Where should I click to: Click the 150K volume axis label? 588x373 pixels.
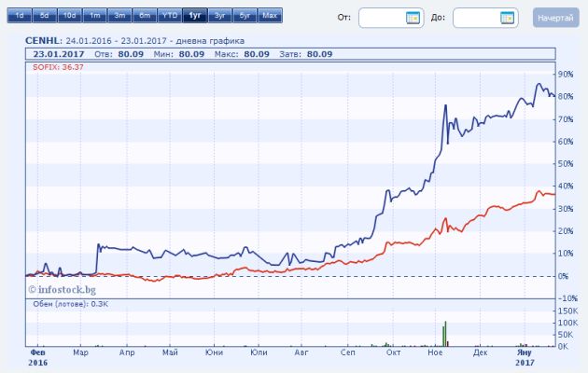pos(567,311)
